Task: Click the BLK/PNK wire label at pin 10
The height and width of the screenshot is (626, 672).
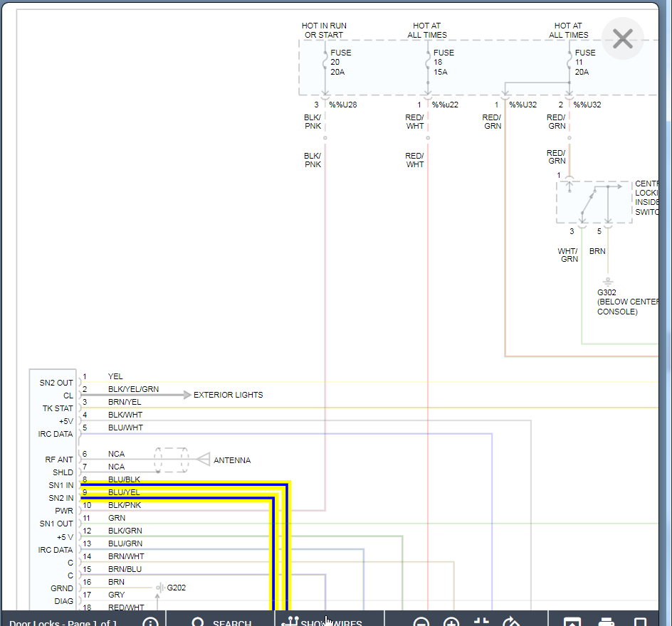Action: [125, 505]
